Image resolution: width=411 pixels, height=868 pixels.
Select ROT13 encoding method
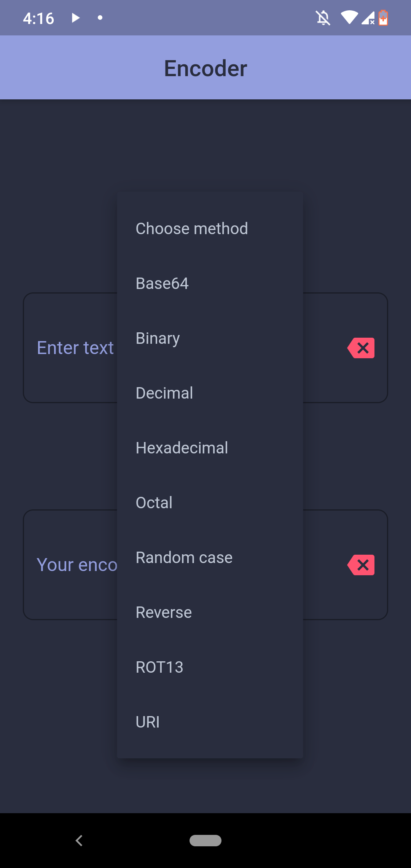(159, 667)
